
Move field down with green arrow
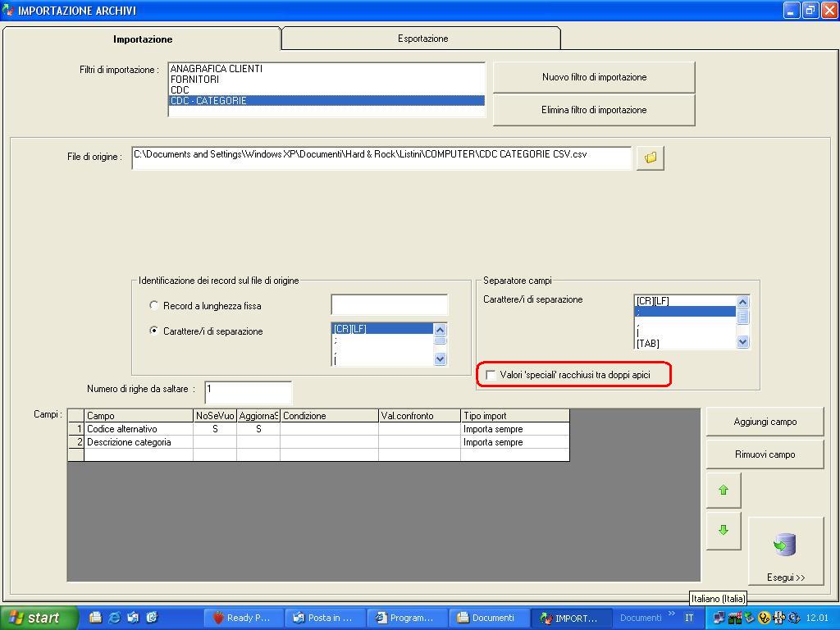point(724,531)
